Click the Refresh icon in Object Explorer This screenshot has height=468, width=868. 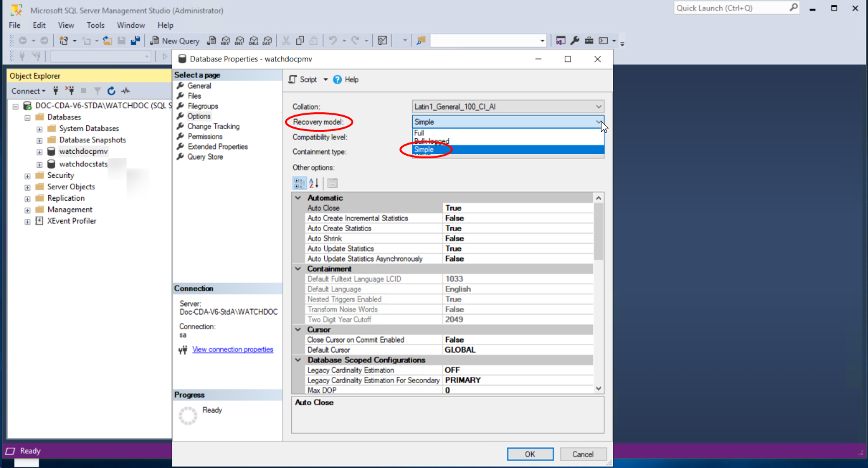(x=111, y=91)
